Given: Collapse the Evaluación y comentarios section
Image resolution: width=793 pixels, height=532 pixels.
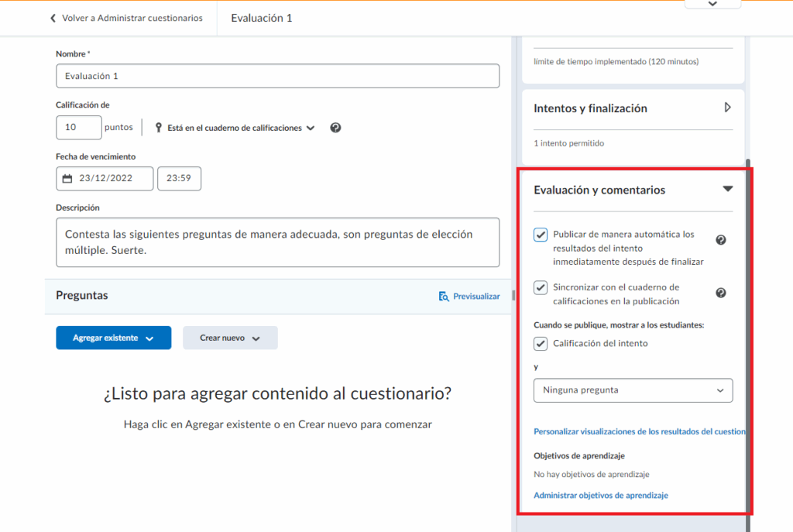Looking at the screenshot, I should click(727, 189).
